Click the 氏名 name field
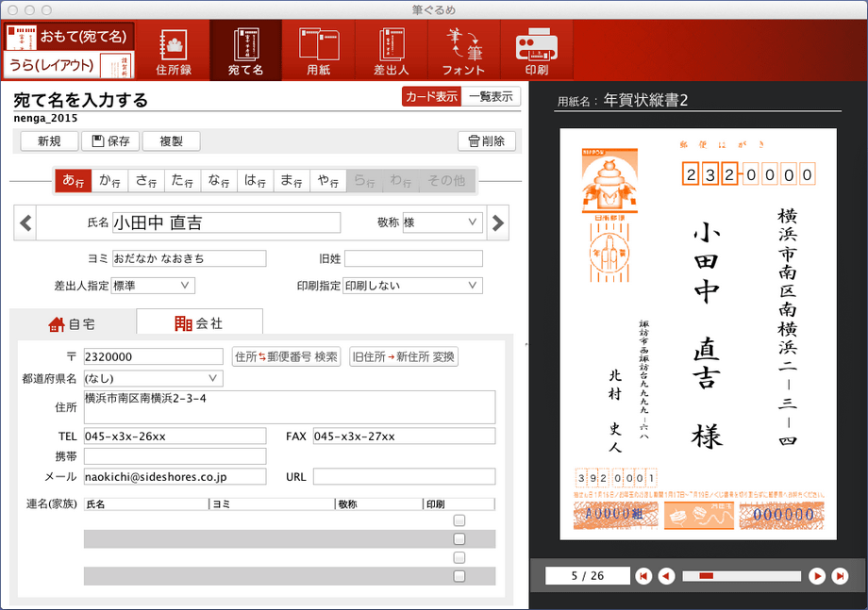Screen dimensions: 868x610 coord(226,223)
